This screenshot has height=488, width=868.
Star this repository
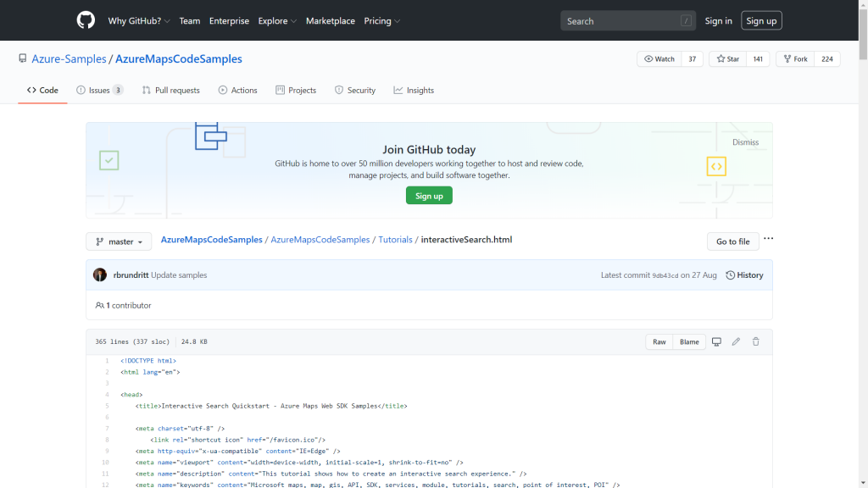[x=727, y=59]
